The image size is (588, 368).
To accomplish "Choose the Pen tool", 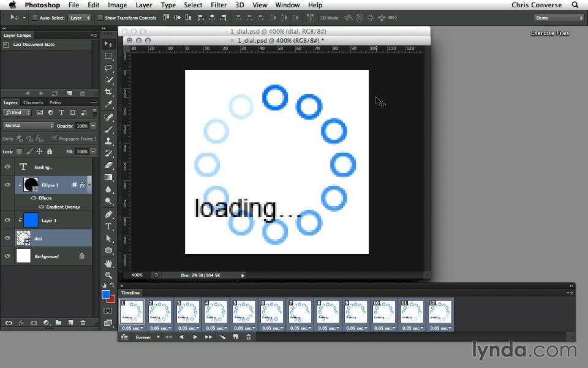I will [108, 214].
